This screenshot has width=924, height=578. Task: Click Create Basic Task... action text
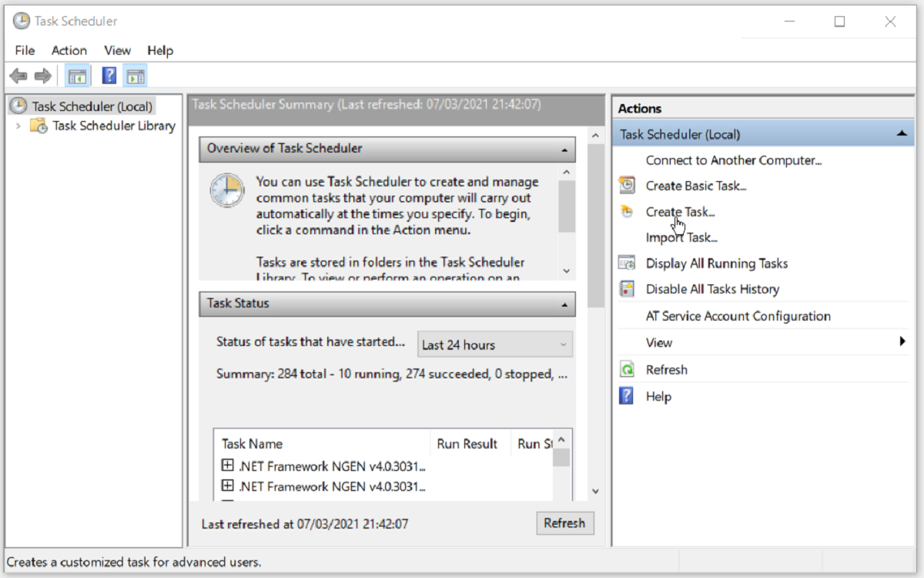696,186
